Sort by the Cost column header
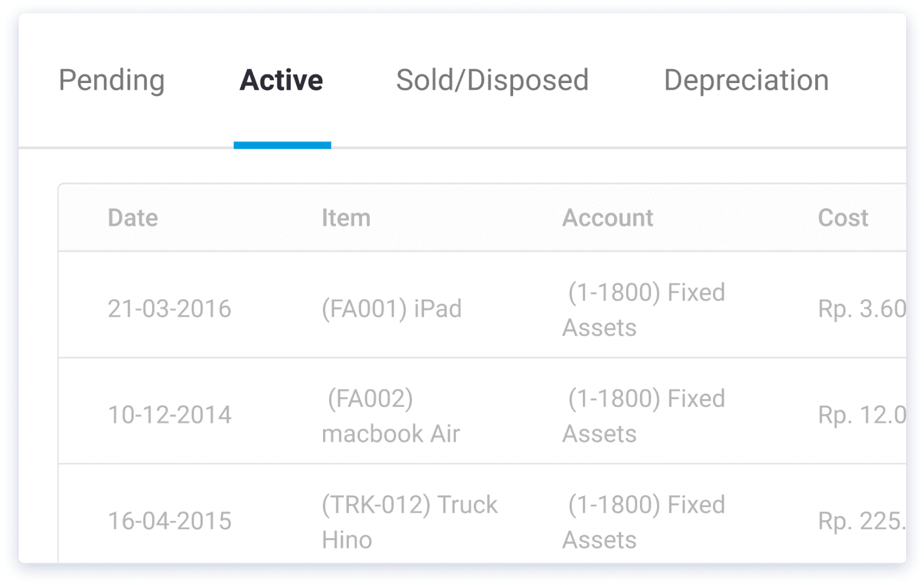The image size is (924, 585). [x=843, y=218]
